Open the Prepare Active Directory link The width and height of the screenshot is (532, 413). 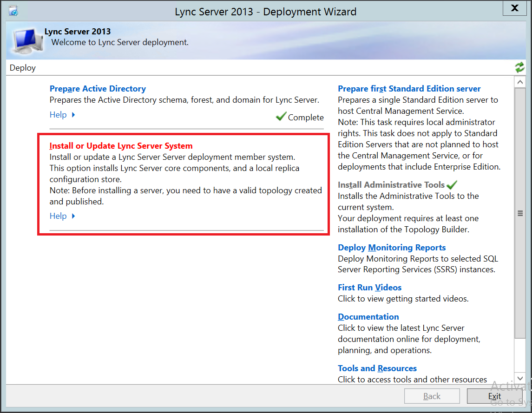click(98, 89)
